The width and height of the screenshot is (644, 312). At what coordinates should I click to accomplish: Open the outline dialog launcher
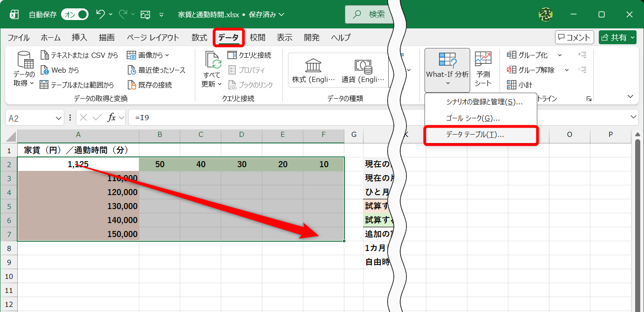pyautogui.click(x=589, y=99)
